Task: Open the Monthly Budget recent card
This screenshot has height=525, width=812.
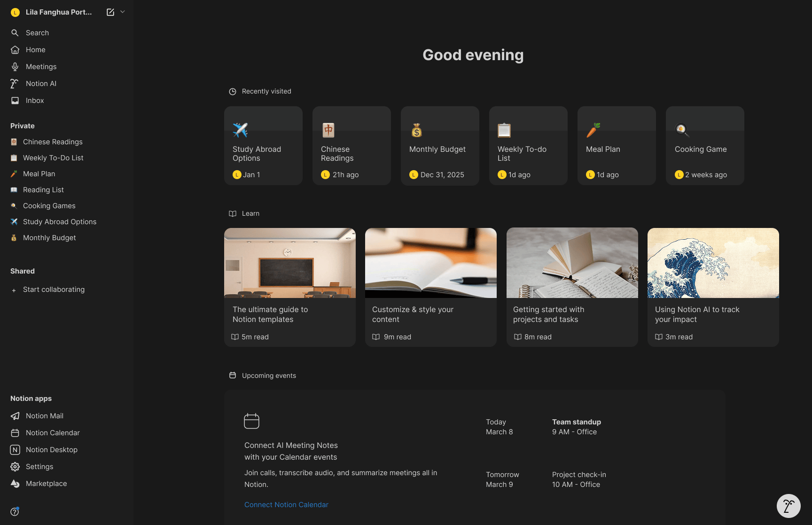Action: pos(440,146)
